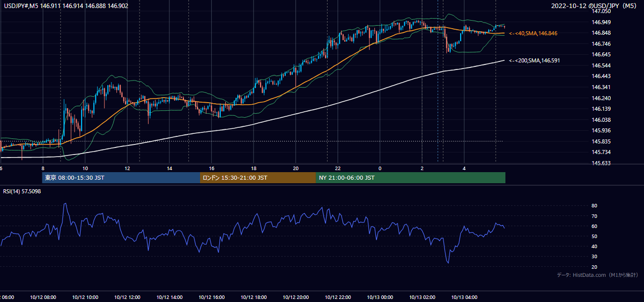Click price axis value 146.240
Screen dimensions: 644x302
[602, 98]
